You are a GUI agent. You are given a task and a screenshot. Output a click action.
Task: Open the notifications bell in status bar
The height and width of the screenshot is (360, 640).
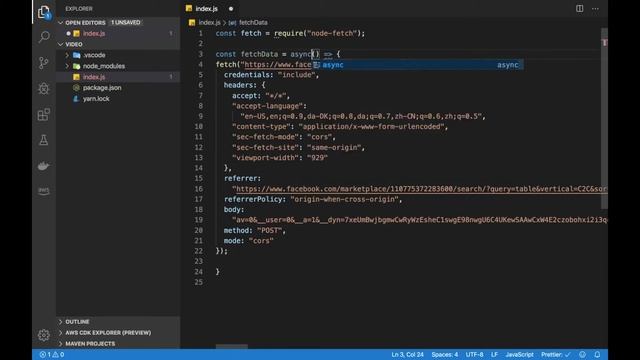(x=597, y=355)
